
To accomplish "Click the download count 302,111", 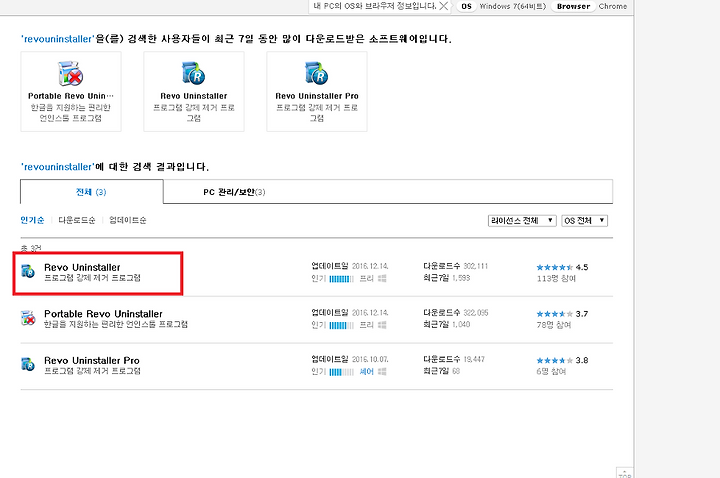I will [x=476, y=266].
